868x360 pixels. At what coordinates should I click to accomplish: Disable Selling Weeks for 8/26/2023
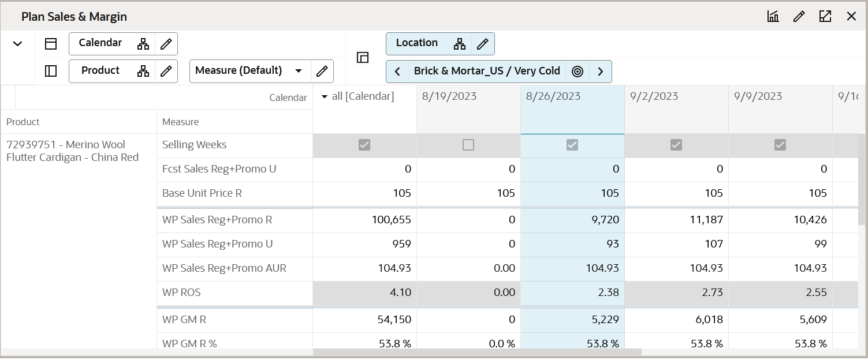(x=572, y=145)
